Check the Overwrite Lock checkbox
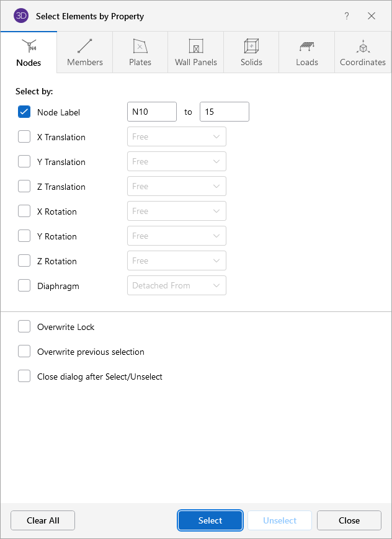This screenshot has width=392, height=539. click(24, 327)
